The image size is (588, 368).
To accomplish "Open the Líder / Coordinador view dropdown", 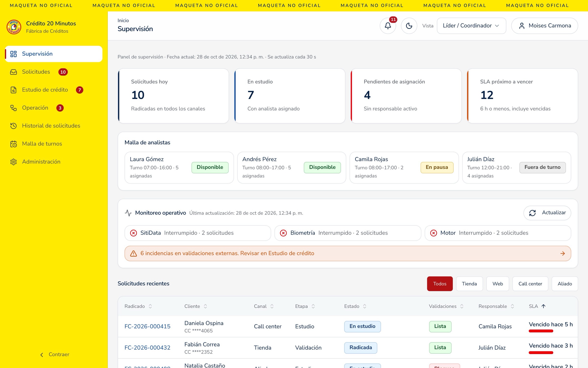I will [471, 26].
